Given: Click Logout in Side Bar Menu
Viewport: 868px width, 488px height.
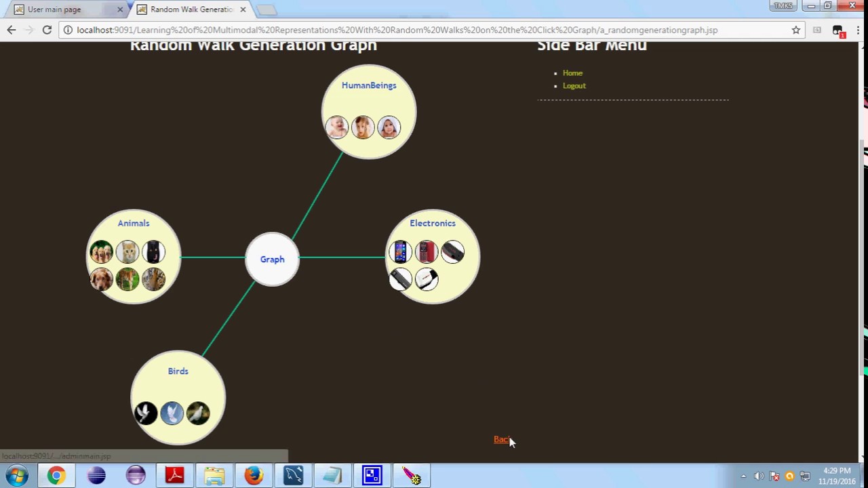Looking at the screenshot, I should click(x=574, y=85).
